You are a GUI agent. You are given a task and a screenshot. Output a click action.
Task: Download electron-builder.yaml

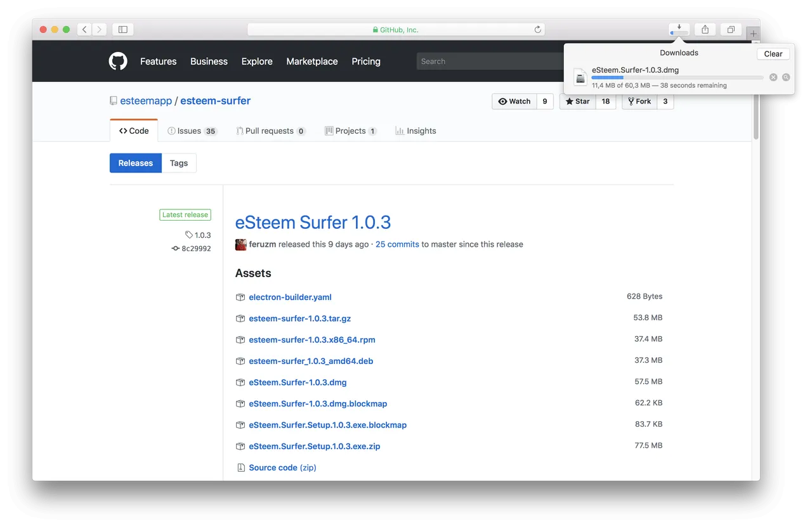point(290,297)
